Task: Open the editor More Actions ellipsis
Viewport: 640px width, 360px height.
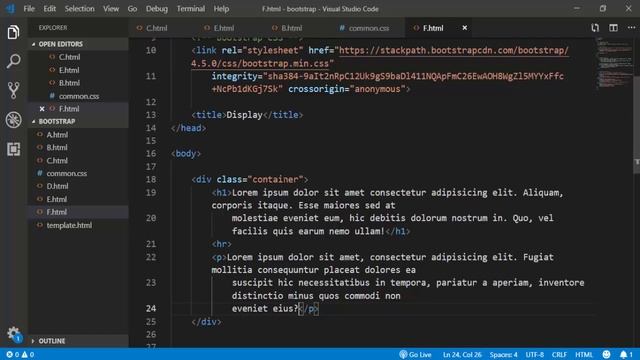Action: pos(631,28)
